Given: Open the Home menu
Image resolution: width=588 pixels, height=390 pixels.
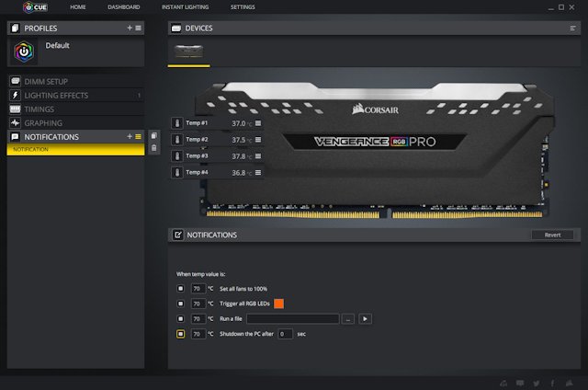Looking at the screenshot, I should coord(77,7).
